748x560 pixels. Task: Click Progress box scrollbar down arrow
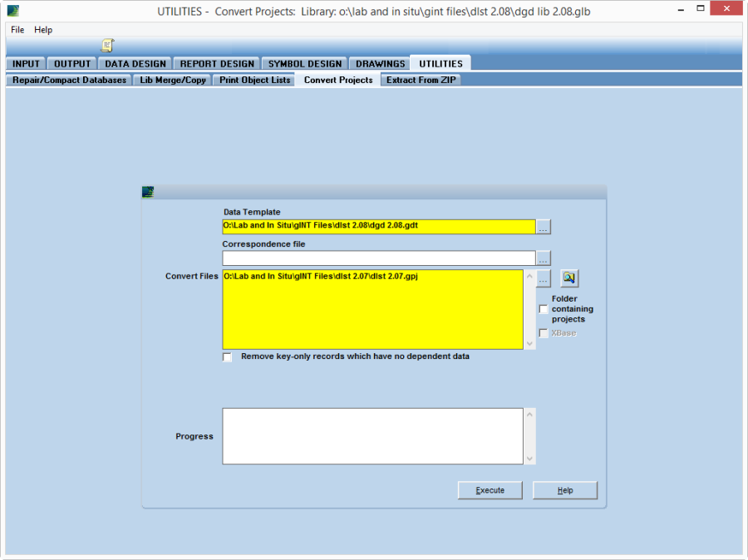click(529, 459)
